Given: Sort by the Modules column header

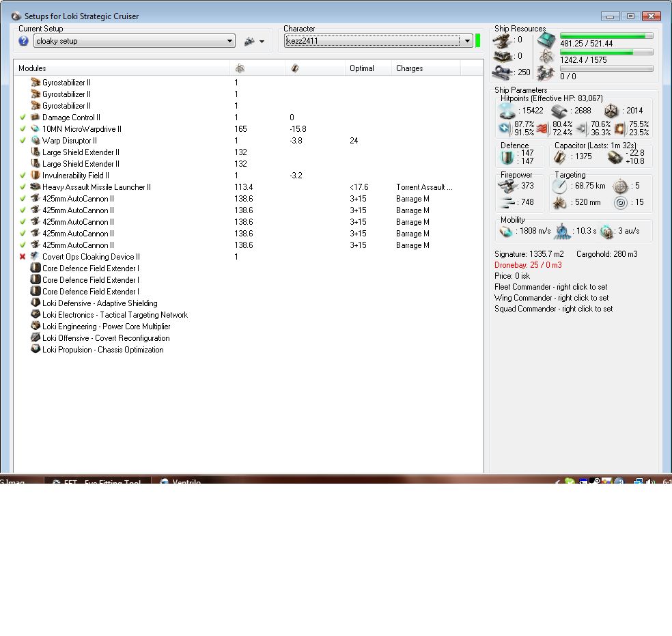Looking at the screenshot, I should pyautogui.click(x=122, y=68).
